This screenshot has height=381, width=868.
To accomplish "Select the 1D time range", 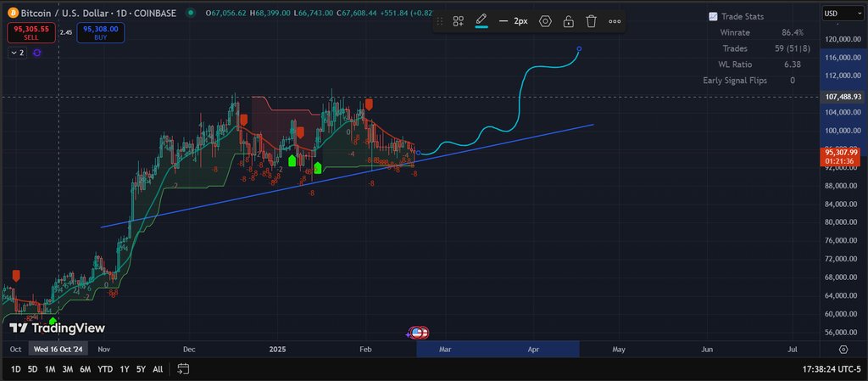I will 16,369.
